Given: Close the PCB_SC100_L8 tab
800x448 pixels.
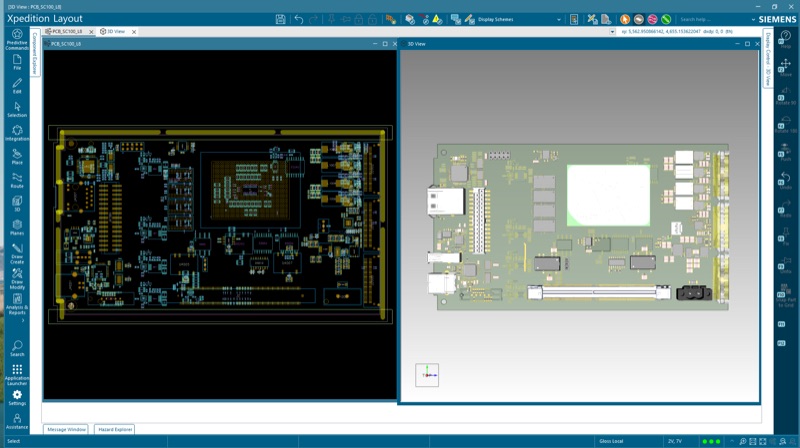Looking at the screenshot, I should pyautogui.click(x=91, y=32).
